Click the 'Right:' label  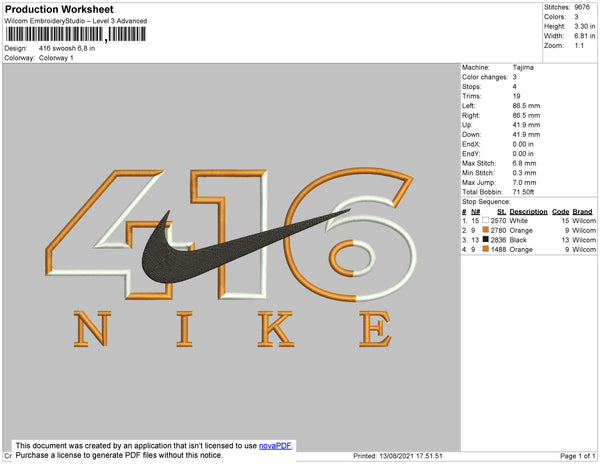tap(471, 116)
